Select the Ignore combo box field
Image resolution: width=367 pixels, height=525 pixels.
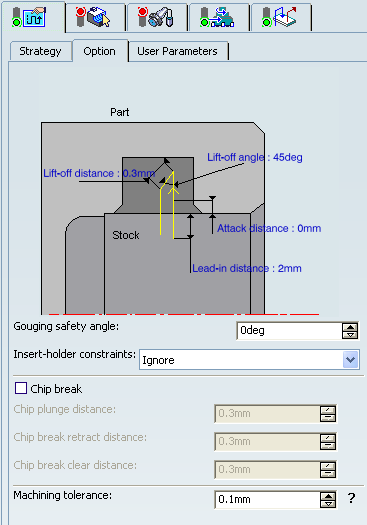tap(249, 360)
